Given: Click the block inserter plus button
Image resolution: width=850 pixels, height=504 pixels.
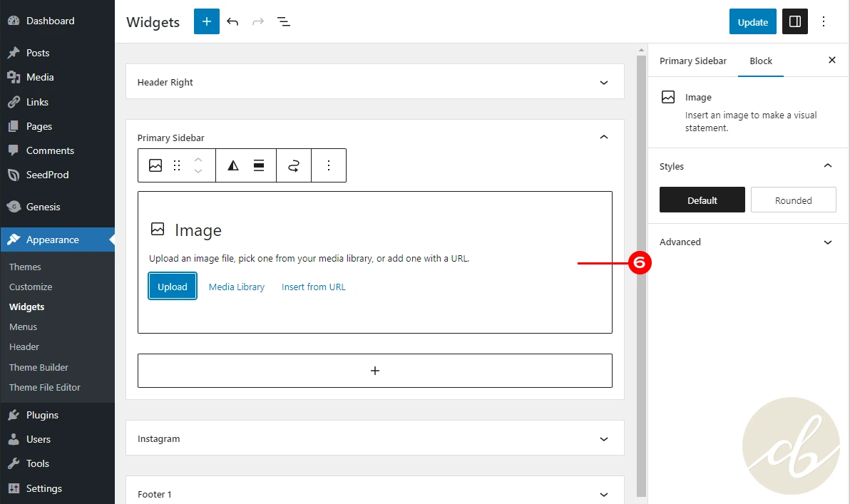Looking at the screenshot, I should coord(207,21).
